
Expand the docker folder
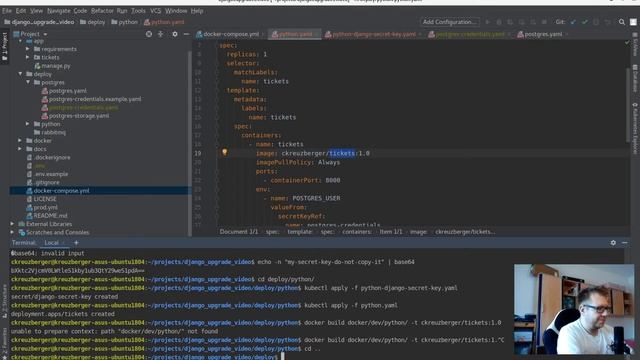click(20, 140)
